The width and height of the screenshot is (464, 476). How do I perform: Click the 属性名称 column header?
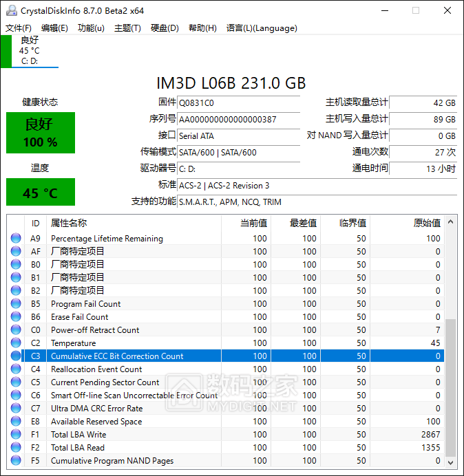pyautogui.click(x=69, y=223)
